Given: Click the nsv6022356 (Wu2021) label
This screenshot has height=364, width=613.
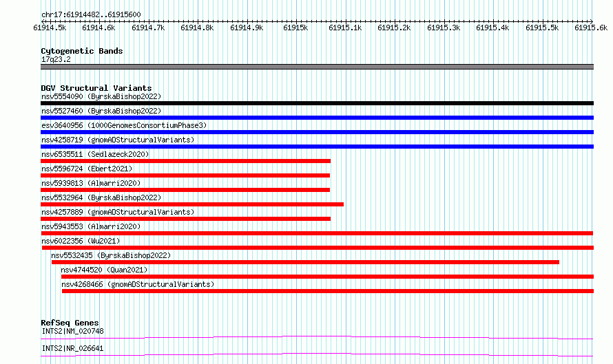Looking at the screenshot, I should tap(81, 241).
